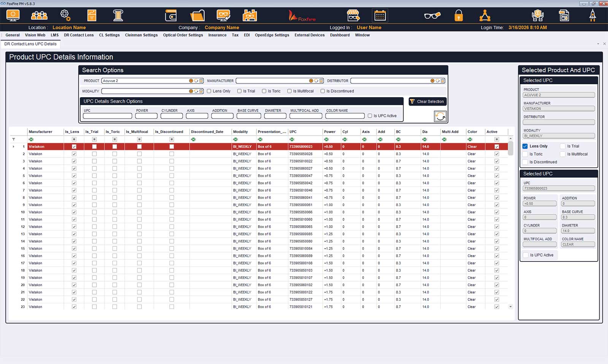Toggle Lens Only checkbox in Search Options
The image size is (608, 364).
coord(209,91)
